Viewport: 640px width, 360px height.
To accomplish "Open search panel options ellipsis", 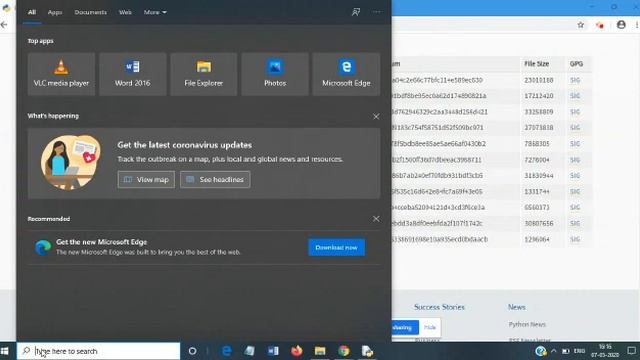I will [x=376, y=12].
